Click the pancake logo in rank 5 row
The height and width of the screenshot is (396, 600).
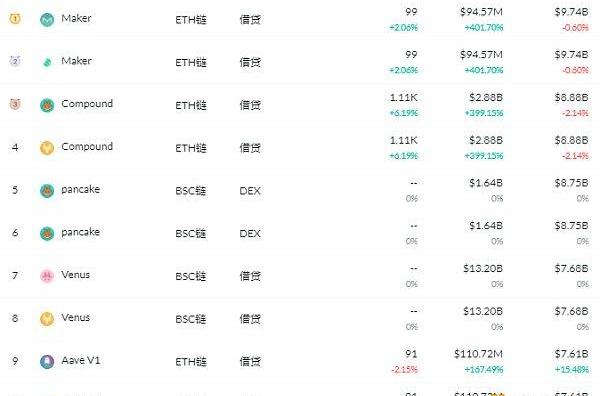(47, 191)
